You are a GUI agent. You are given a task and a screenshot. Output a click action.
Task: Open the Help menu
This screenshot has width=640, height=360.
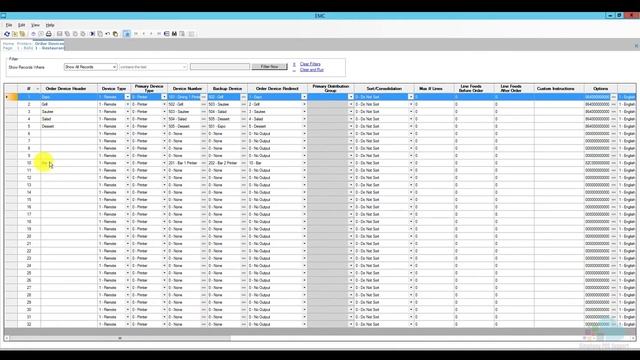50,25
